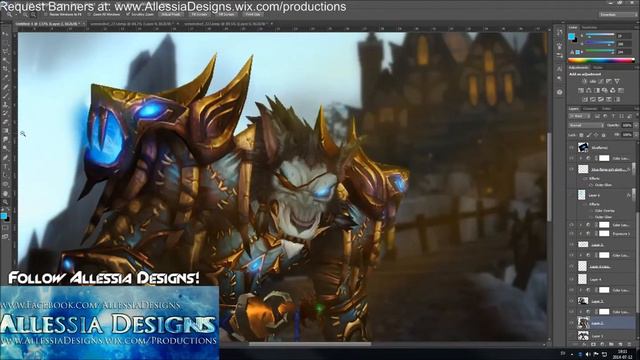Select the Zoom tool in toolbox
The height and width of the screenshot is (360, 640).
tap(5, 202)
